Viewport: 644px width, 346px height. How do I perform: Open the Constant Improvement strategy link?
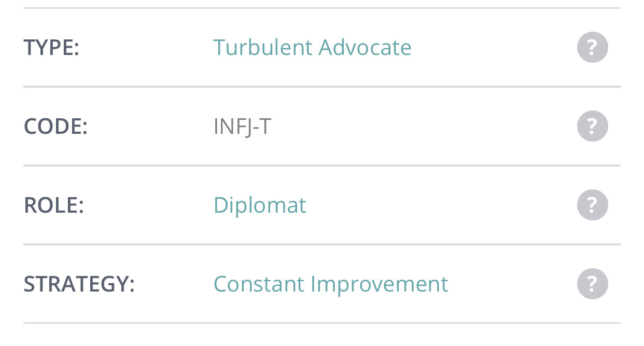click(x=331, y=284)
